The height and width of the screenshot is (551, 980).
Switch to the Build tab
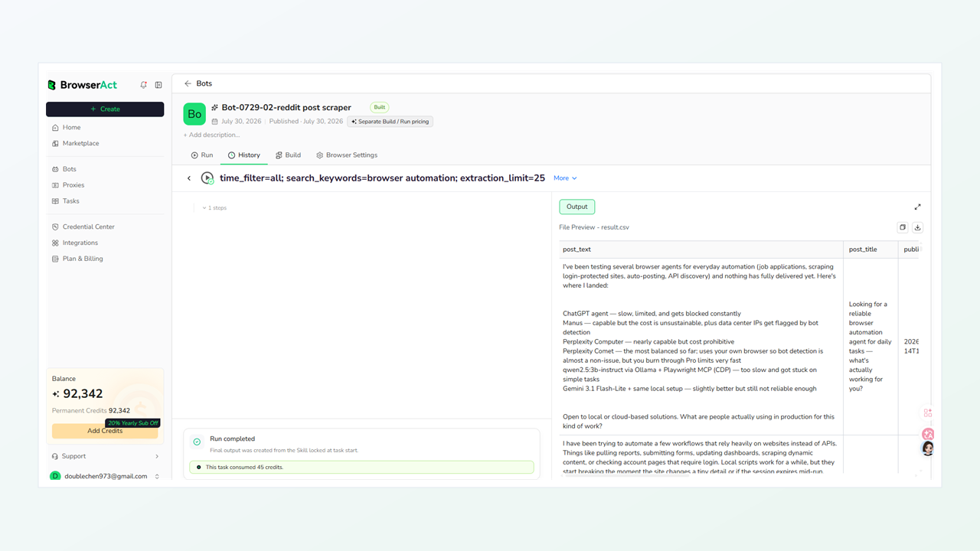[x=288, y=155]
